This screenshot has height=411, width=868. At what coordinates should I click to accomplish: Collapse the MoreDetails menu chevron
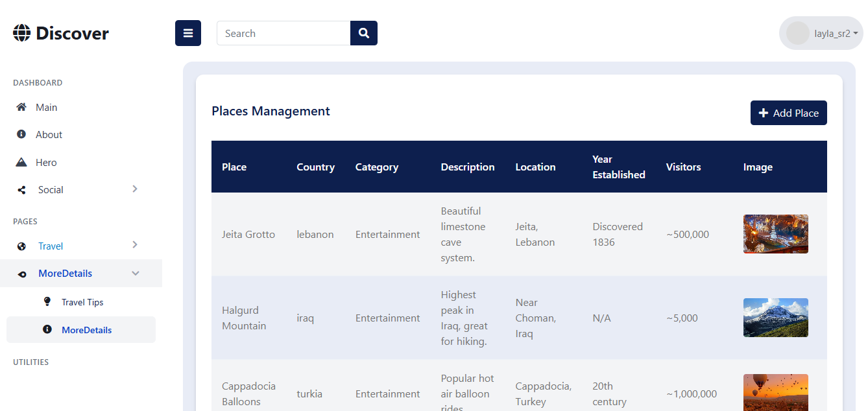point(136,274)
